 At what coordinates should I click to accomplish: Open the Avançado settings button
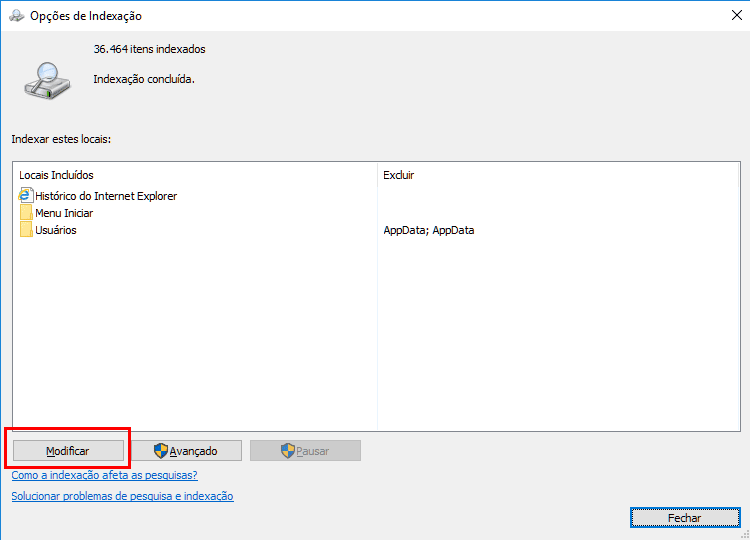pyautogui.click(x=187, y=451)
